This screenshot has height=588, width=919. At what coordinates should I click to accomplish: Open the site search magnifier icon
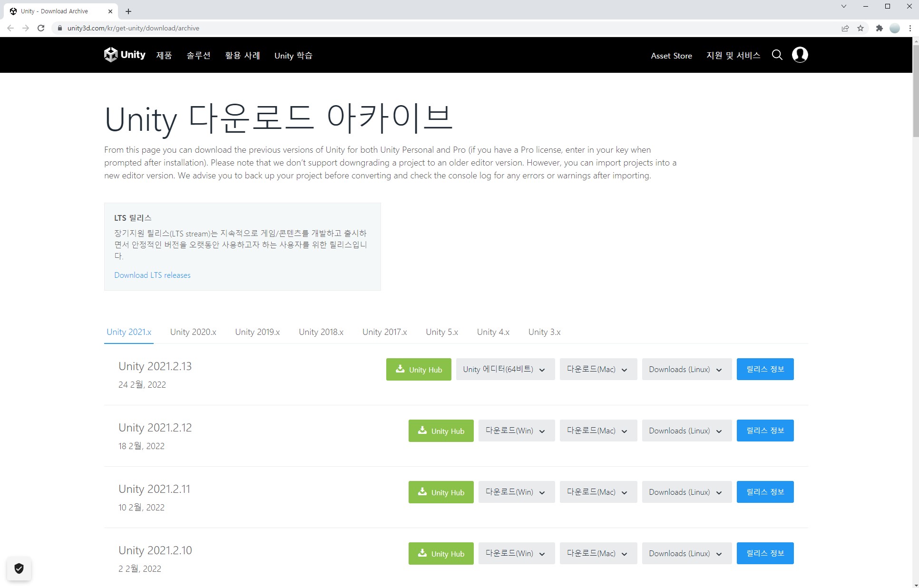pos(777,55)
